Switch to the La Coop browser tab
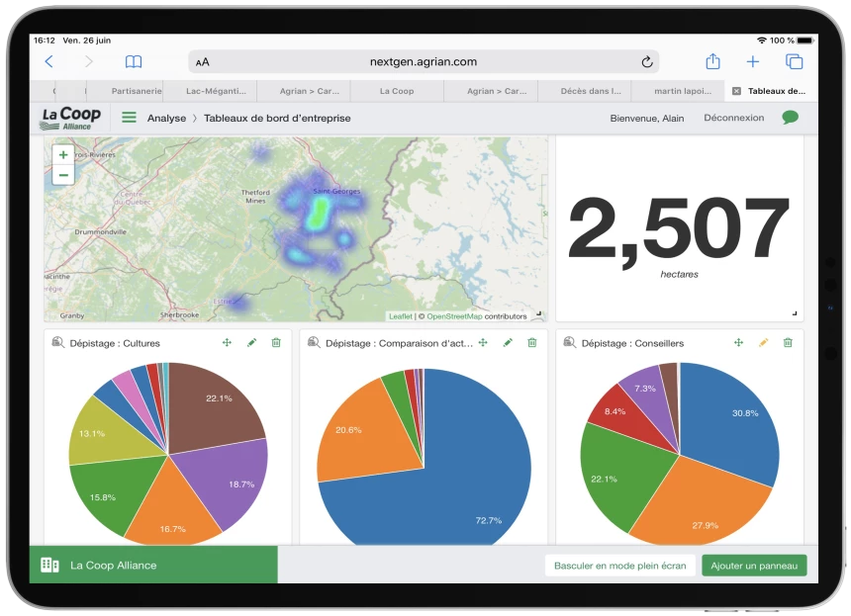Screen dimensions: 851x616 coord(397,91)
